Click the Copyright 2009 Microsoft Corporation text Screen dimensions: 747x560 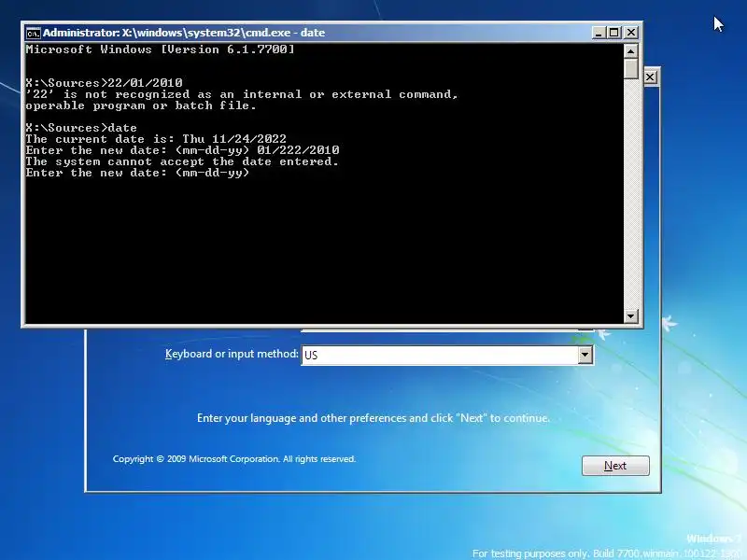[x=234, y=459]
